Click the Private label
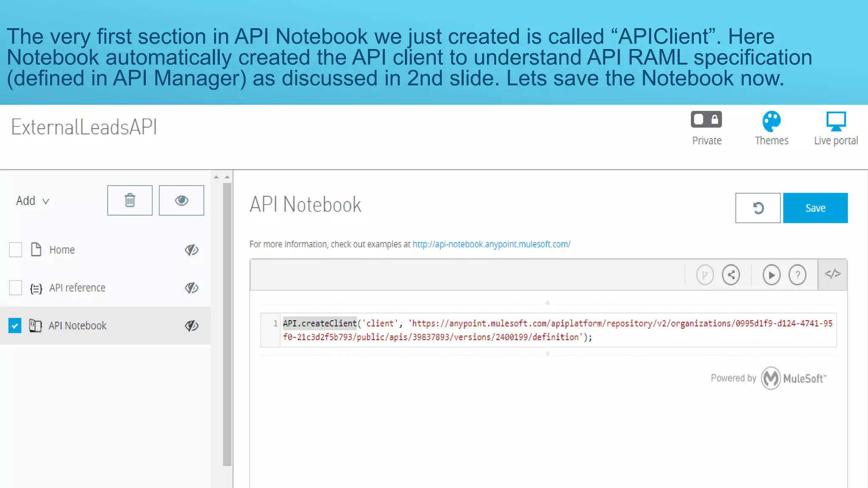The height and width of the screenshot is (488, 868). pyautogui.click(x=707, y=141)
